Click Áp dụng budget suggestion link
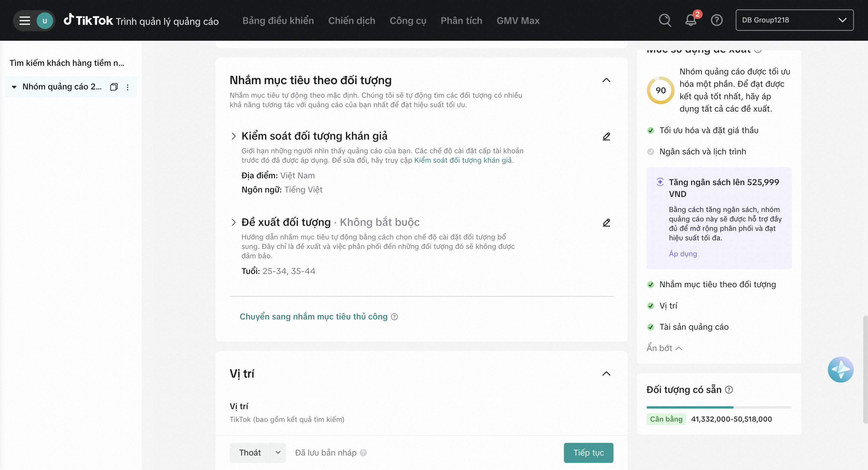The width and height of the screenshot is (868, 470). (x=683, y=254)
